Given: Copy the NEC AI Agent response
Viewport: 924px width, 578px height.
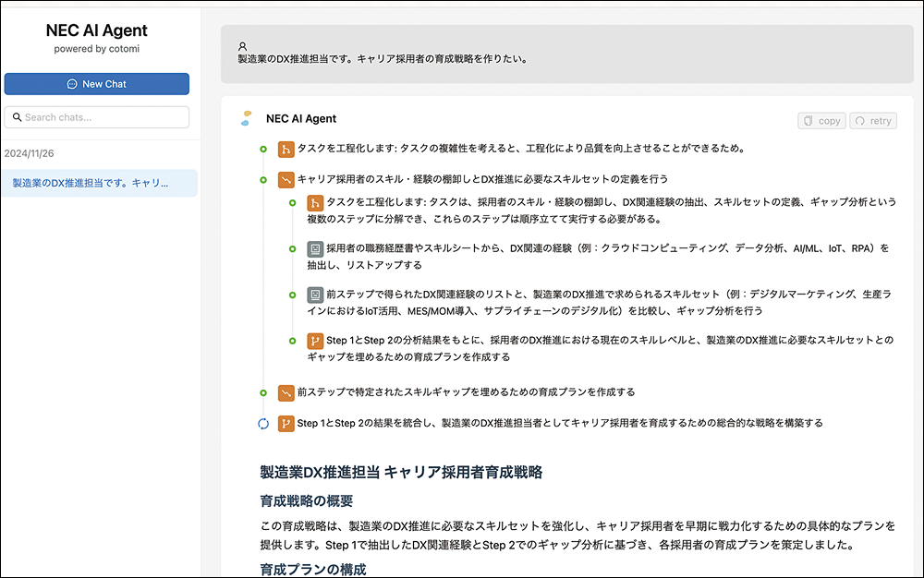Looking at the screenshot, I should (821, 120).
